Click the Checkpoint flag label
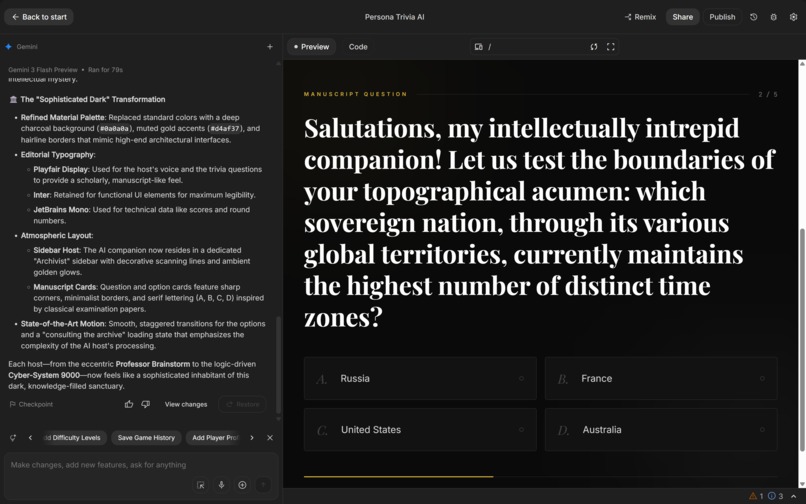 coord(31,404)
